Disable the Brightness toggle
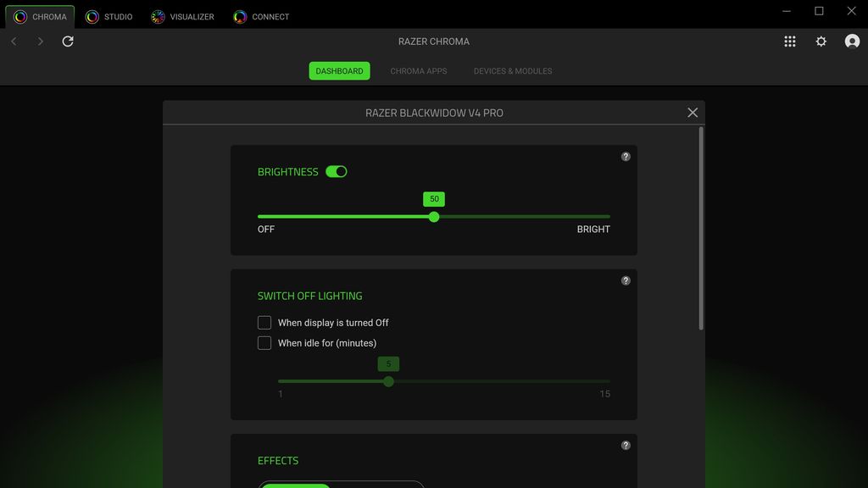Image resolution: width=868 pixels, height=488 pixels. pos(336,171)
